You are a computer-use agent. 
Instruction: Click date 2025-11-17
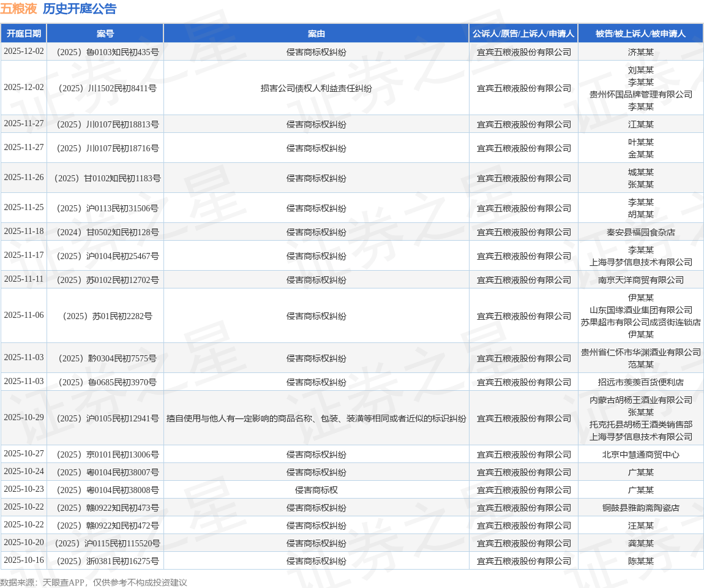coord(24,255)
